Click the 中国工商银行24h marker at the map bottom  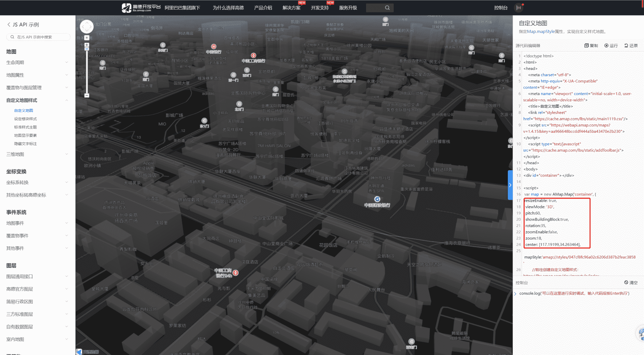point(235,273)
